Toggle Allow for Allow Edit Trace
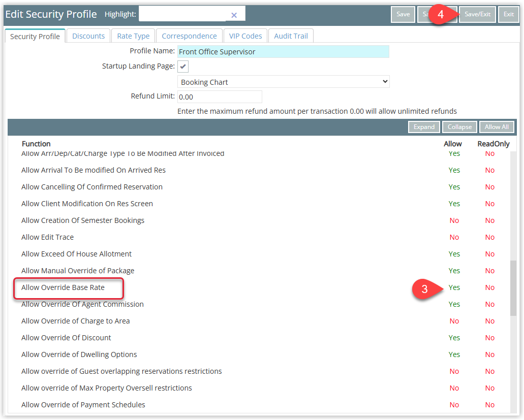524x420 pixels. click(454, 237)
